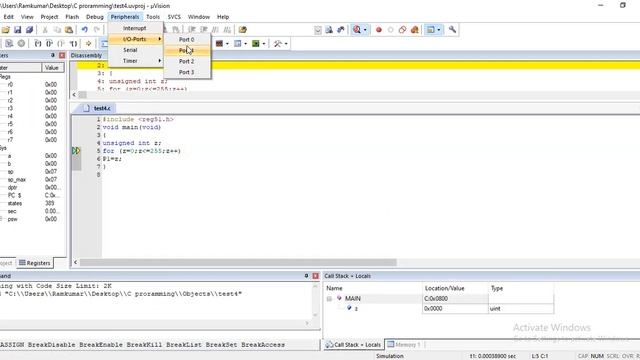Viewport: 640px width, 360px height.
Task: Select Port 1 from I/O-Ports submenu
Action: [x=187, y=50]
